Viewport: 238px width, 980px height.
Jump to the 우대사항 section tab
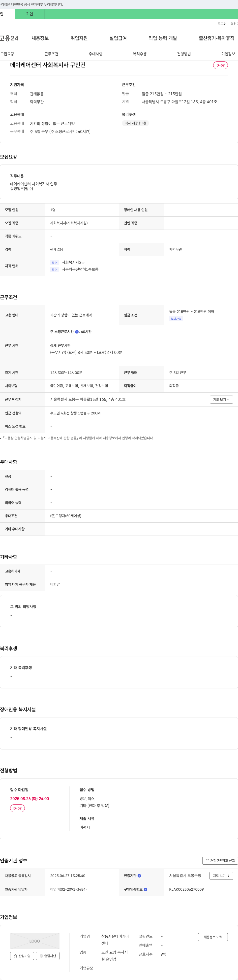point(95,54)
